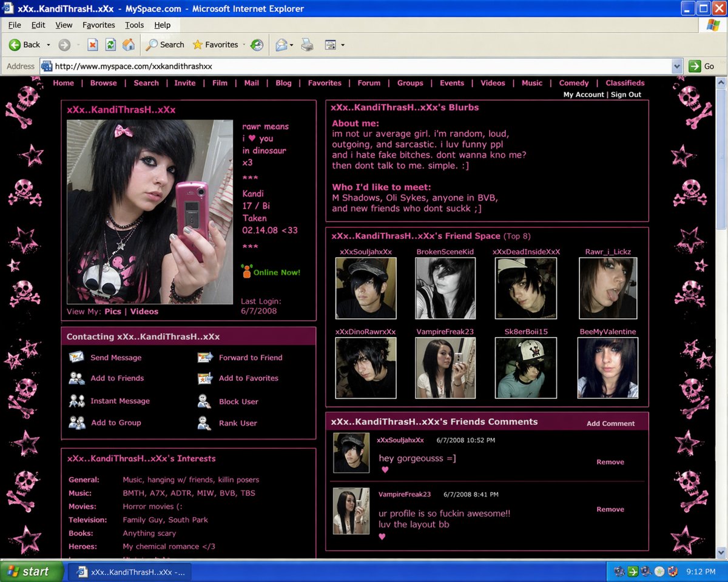Open Sk8erBoii15 friend thumbnail

pos(526,368)
